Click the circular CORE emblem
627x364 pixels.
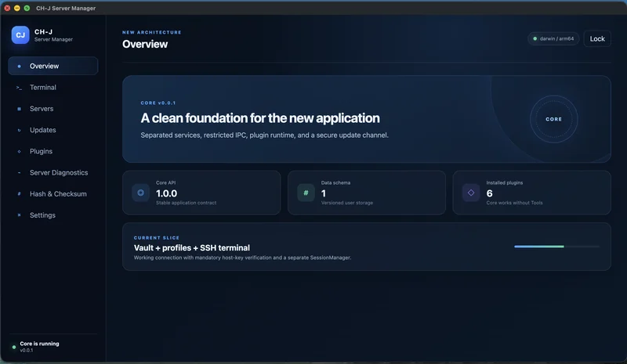pos(554,119)
